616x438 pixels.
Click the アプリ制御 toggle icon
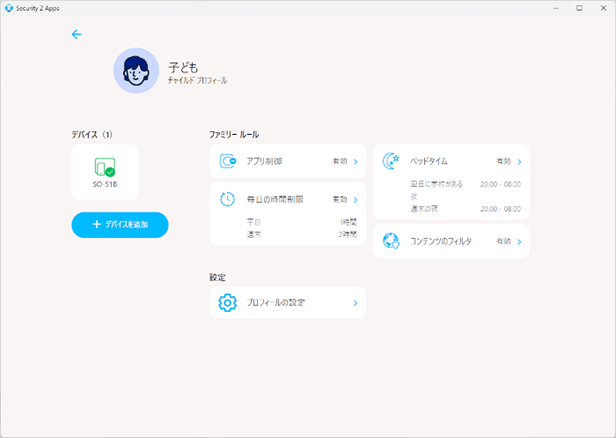pos(228,161)
